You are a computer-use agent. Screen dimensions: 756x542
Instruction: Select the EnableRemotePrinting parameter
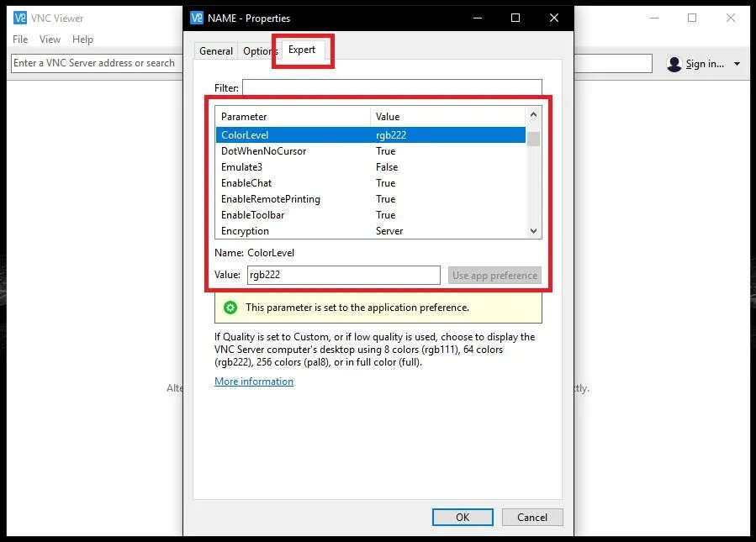(370, 198)
